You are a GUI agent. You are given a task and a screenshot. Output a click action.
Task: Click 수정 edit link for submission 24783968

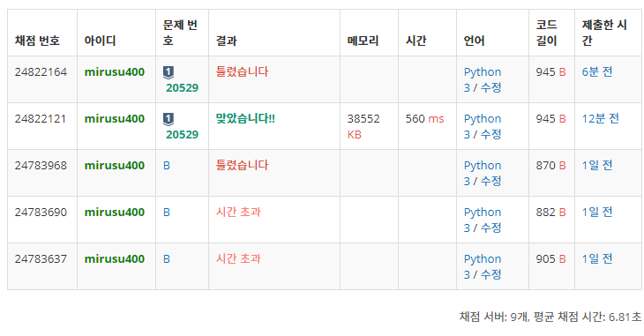(491, 182)
